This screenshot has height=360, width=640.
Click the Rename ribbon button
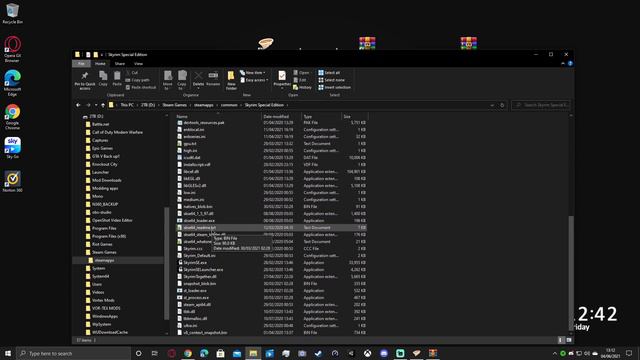(x=213, y=79)
